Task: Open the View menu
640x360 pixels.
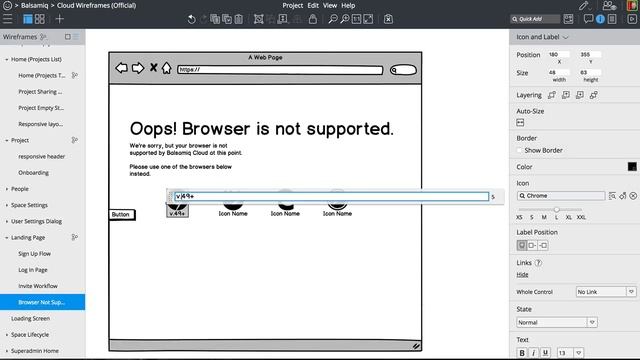Action: (330, 5)
